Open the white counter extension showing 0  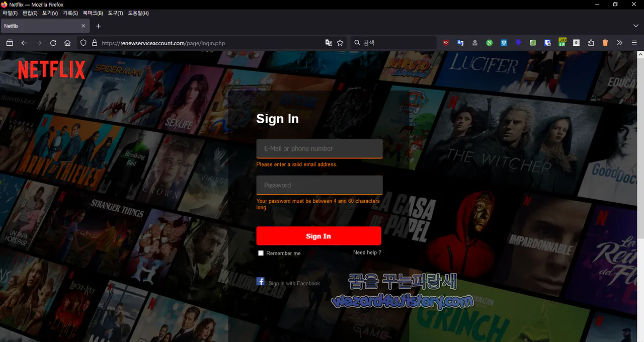(x=577, y=43)
